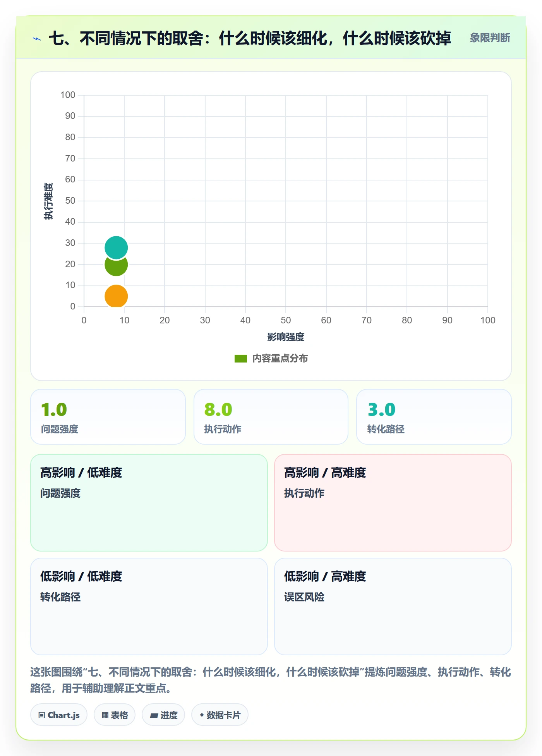Click the green bubble on the chart
542x756 pixels.
[116, 266]
